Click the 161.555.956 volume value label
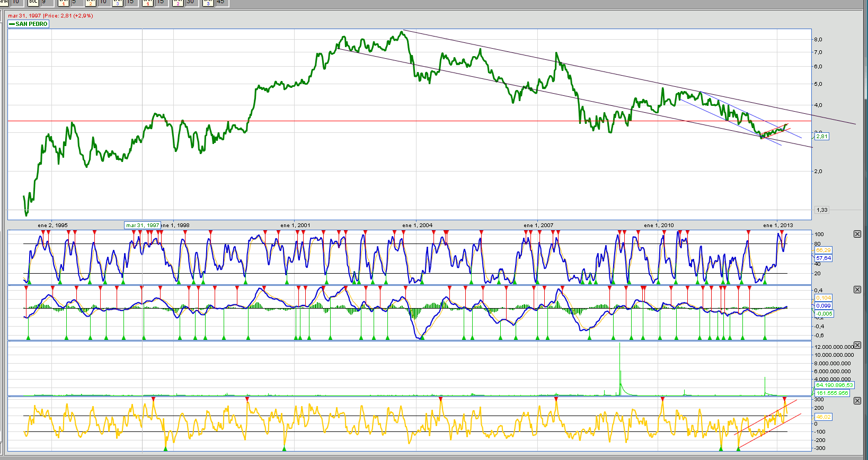 pyautogui.click(x=832, y=393)
